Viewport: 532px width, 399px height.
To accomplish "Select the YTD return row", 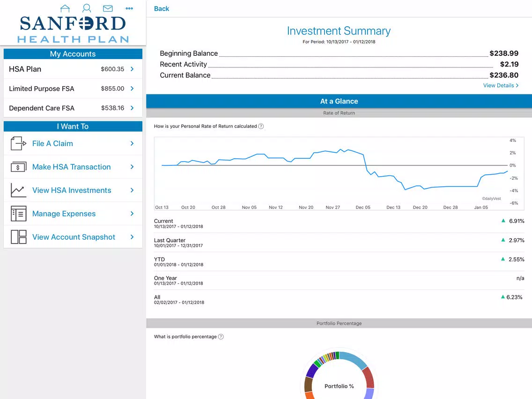I will tap(339, 262).
